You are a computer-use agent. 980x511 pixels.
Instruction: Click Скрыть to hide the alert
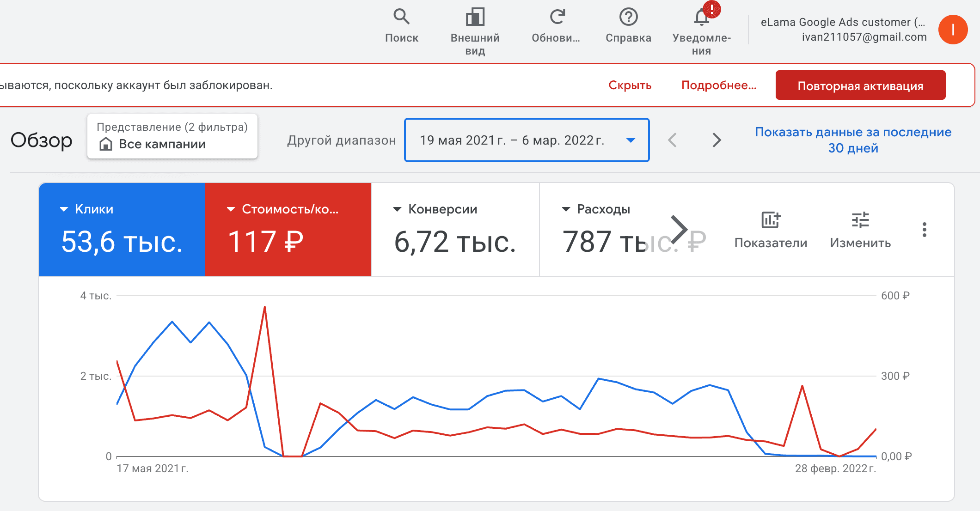(x=630, y=85)
